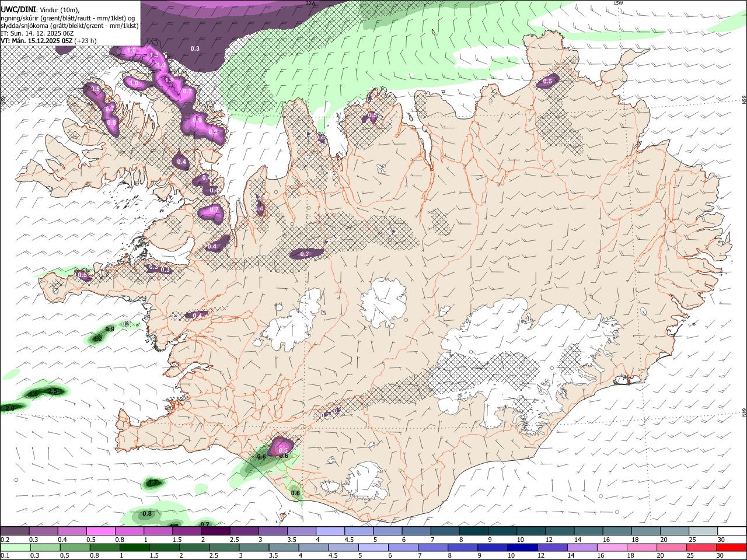This screenshot has width=747, height=560.
Task: Click the top-scale swatch starting at 1.5
Action: click(x=187, y=530)
